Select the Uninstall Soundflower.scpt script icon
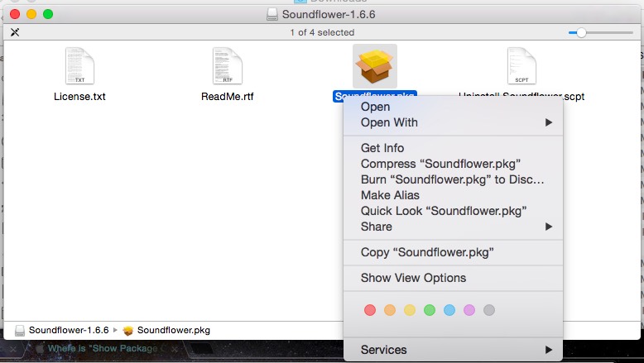This screenshot has height=363, width=644. 521,66
